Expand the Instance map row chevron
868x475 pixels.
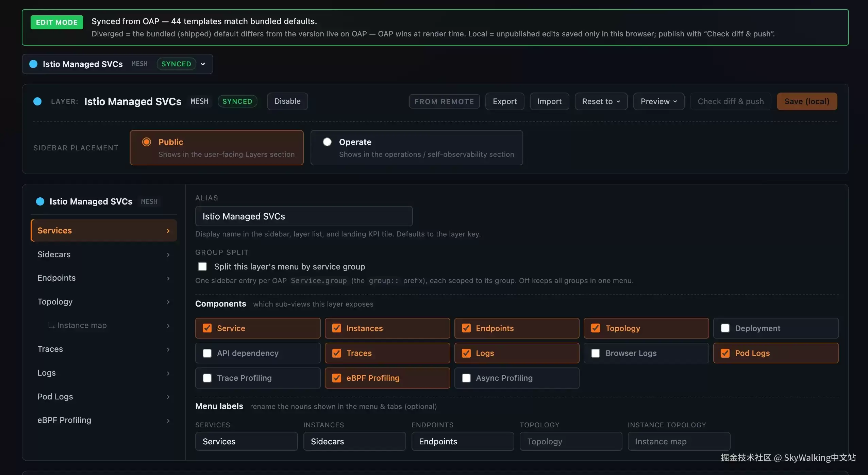[x=168, y=326]
